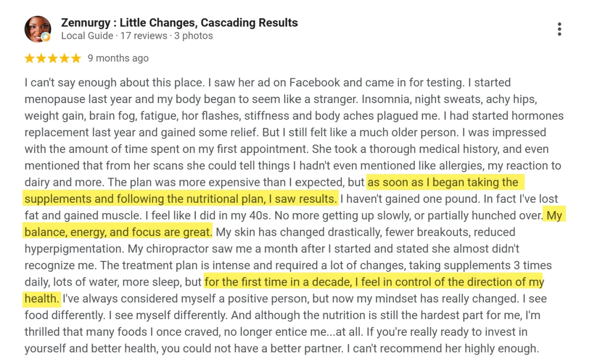Click the 'Local Guide' label text
Viewport: 592px width, 364px height.
[87, 36]
